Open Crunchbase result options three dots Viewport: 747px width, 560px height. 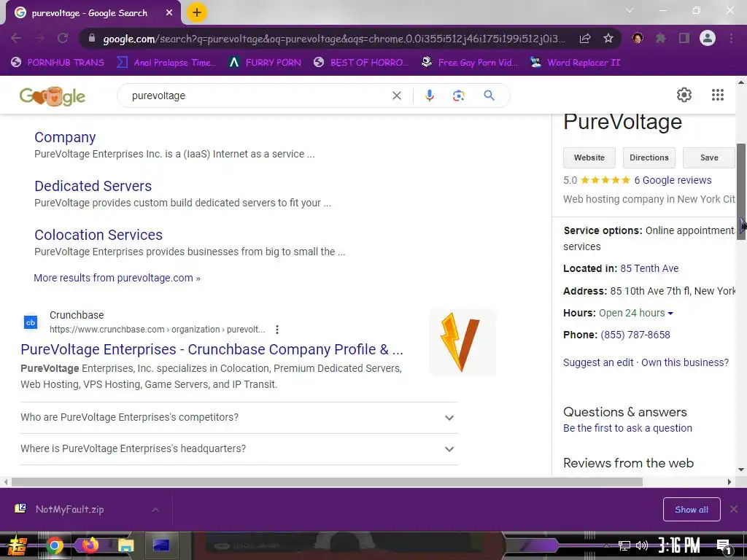[x=276, y=330]
